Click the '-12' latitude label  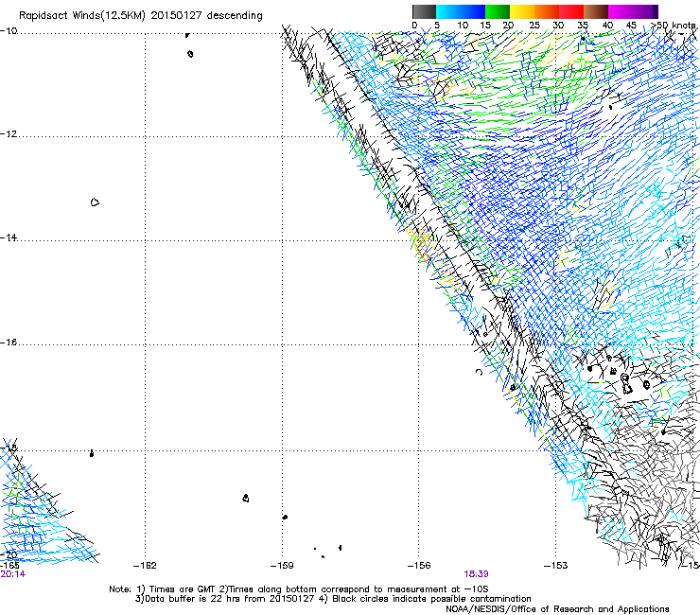pyautogui.click(x=9, y=134)
